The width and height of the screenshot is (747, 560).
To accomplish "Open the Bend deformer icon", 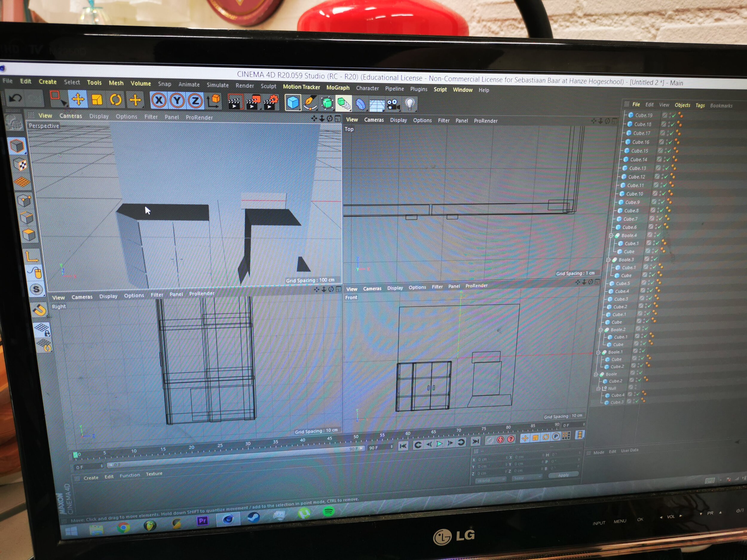I will pos(360,104).
